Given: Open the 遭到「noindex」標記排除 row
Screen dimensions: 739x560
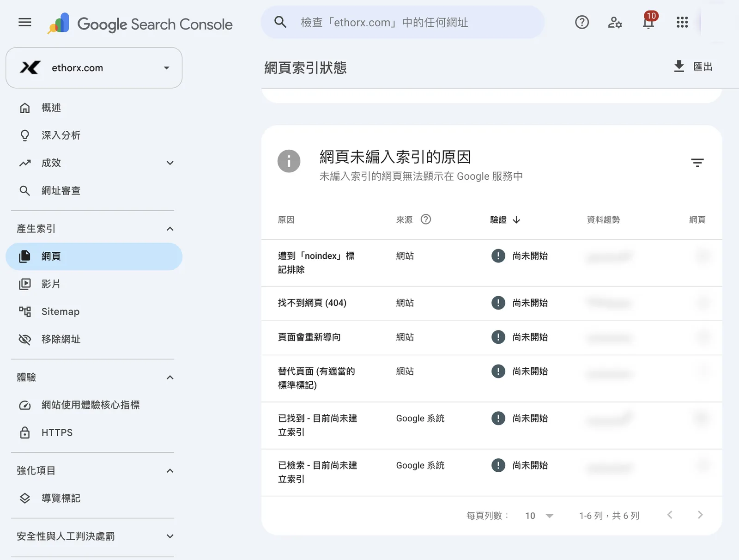Looking at the screenshot, I should coord(492,263).
